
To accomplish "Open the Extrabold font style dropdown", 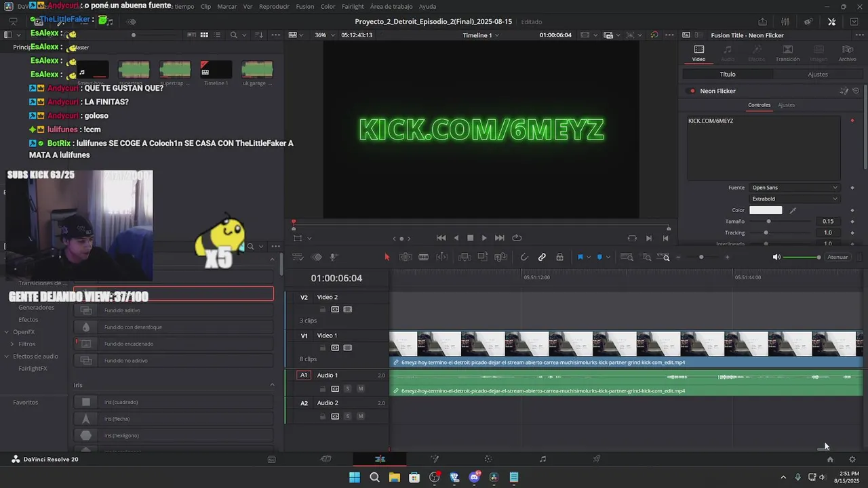I will pyautogui.click(x=794, y=199).
